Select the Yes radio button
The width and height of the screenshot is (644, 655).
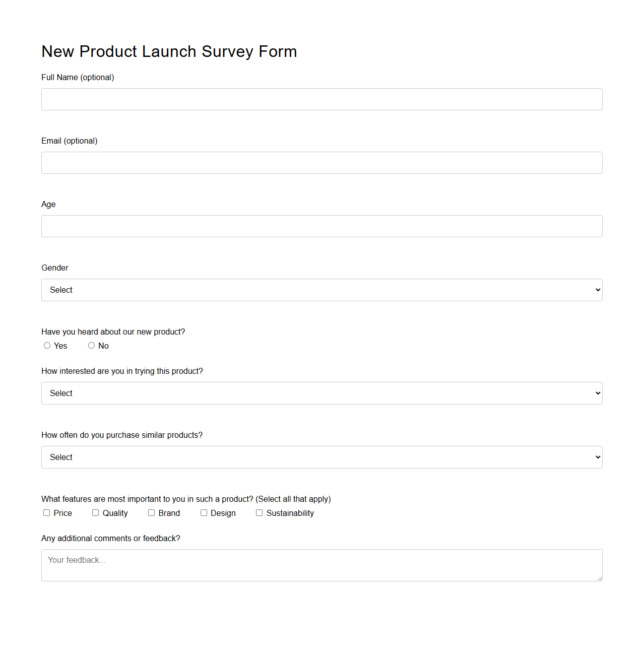pyautogui.click(x=47, y=345)
